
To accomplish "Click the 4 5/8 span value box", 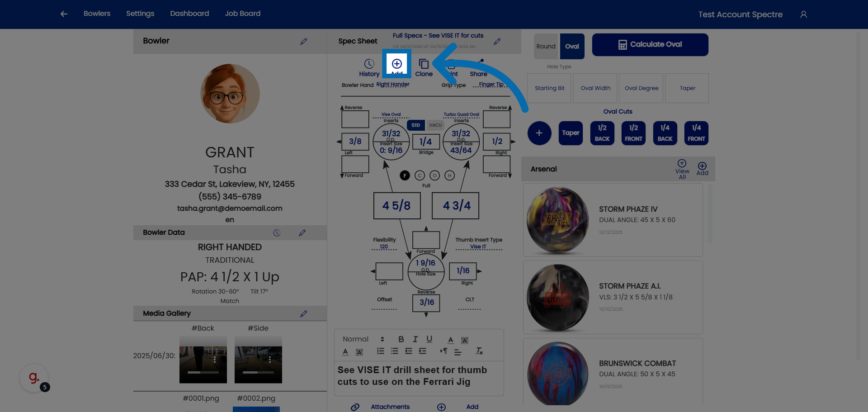I will coord(397,206).
